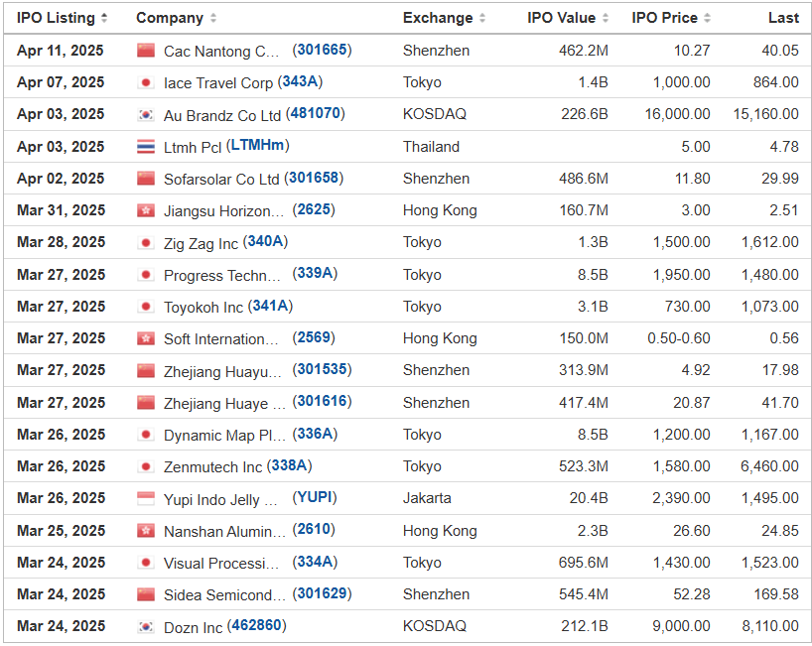
Task: Click the '0.50-0.60' IPO price cell
Action: point(678,338)
